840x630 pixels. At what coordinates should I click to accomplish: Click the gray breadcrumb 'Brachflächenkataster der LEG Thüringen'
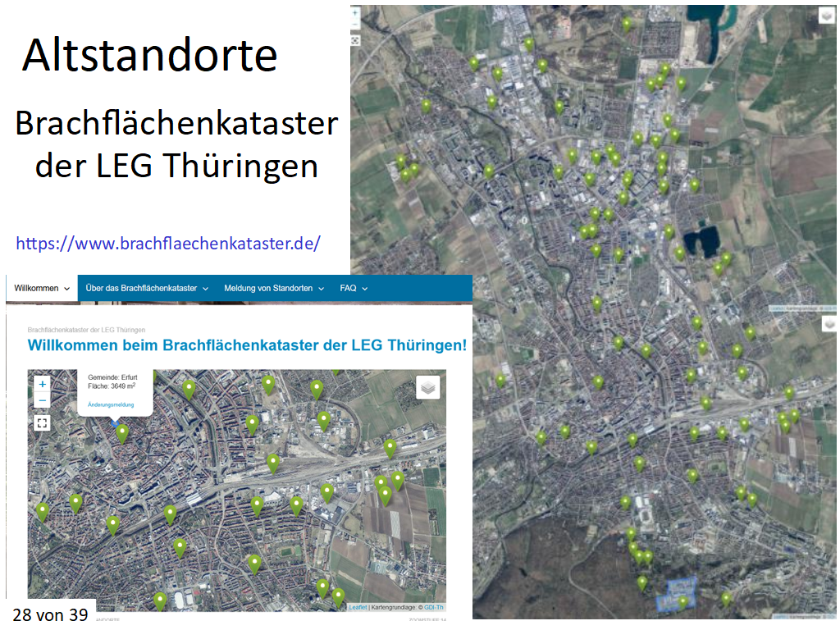tap(86, 330)
